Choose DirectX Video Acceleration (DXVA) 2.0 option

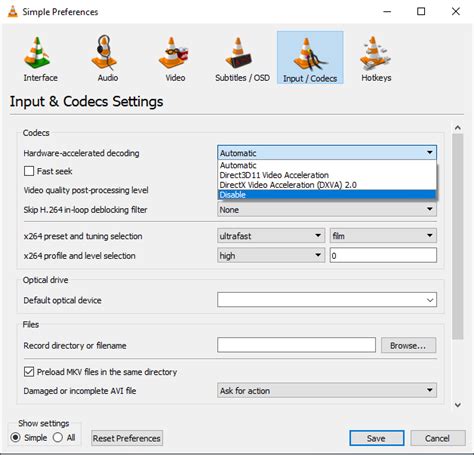(x=327, y=185)
